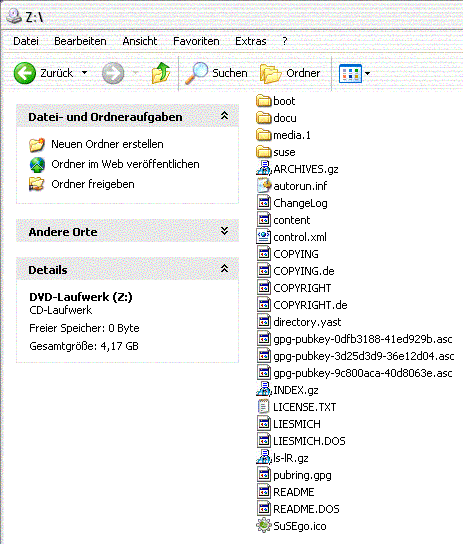Screen dimensions: 463x544
Task: Open the views dropdown arrow
Action: tap(368, 73)
